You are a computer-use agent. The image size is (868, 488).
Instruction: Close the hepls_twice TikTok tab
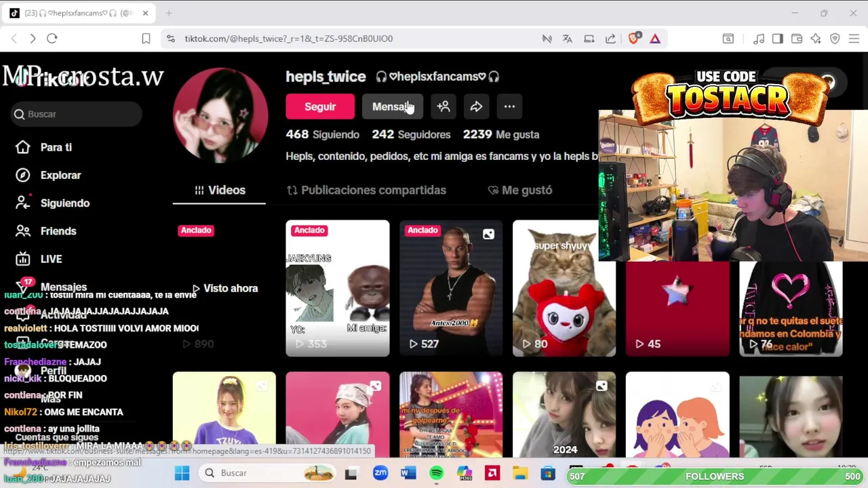pyautogui.click(x=145, y=13)
